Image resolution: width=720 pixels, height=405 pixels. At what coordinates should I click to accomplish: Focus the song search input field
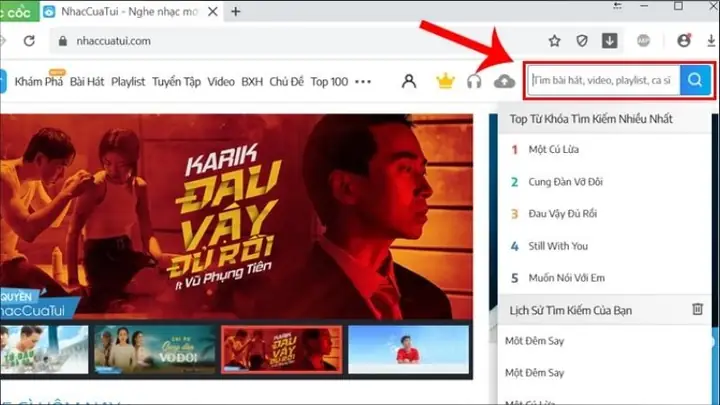(x=604, y=80)
